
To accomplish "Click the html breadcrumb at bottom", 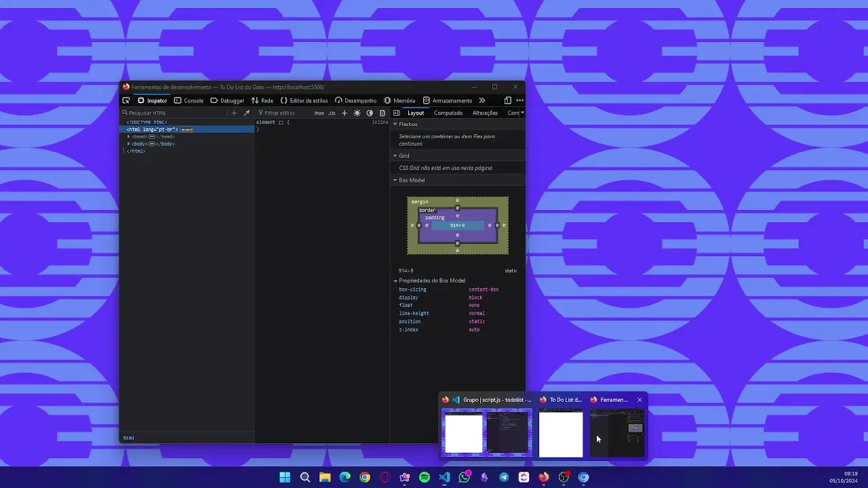I will click(128, 438).
